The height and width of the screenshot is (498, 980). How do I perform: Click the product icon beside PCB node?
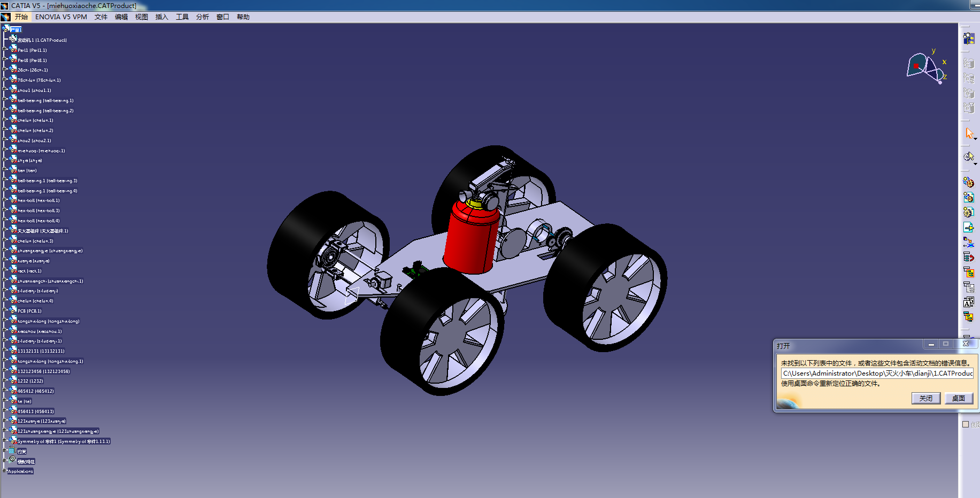13,310
